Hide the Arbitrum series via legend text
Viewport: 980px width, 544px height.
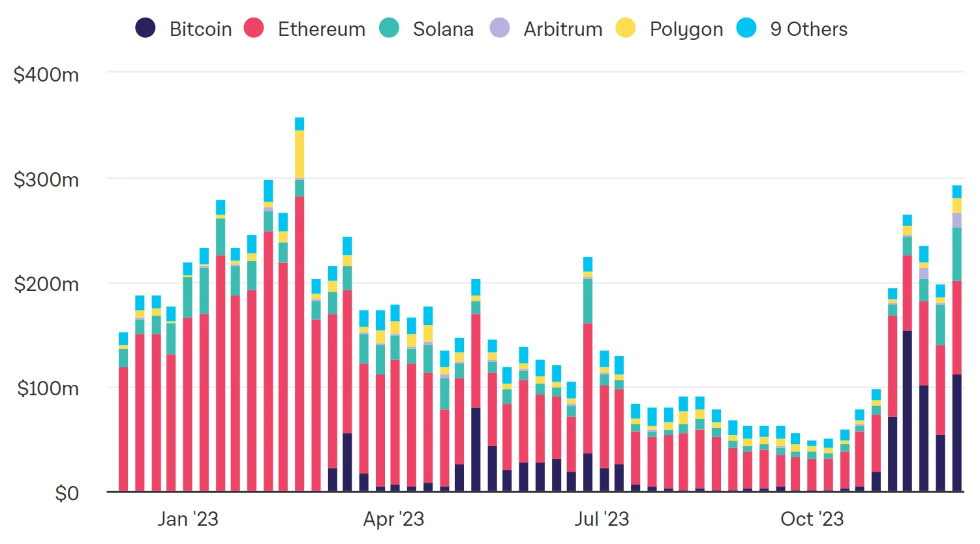(563, 29)
